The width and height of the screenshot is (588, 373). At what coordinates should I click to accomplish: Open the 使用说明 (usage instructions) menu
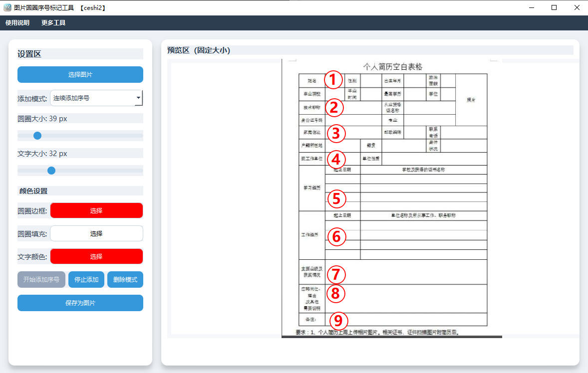click(x=16, y=22)
